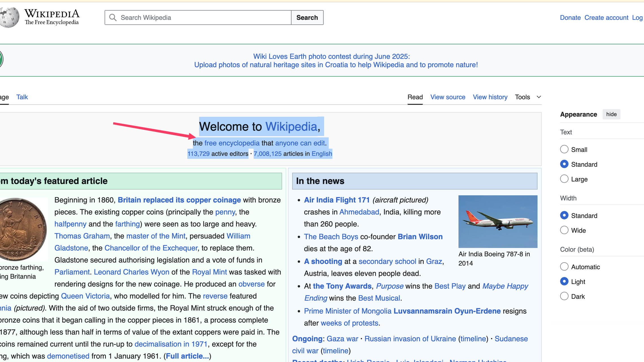Open the bronze farthing coin image

pos(23,229)
